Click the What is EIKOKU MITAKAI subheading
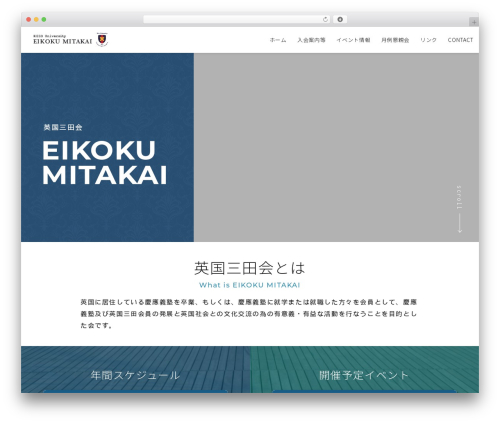The height and width of the screenshot is (423, 500). click(x=250, y=285)
